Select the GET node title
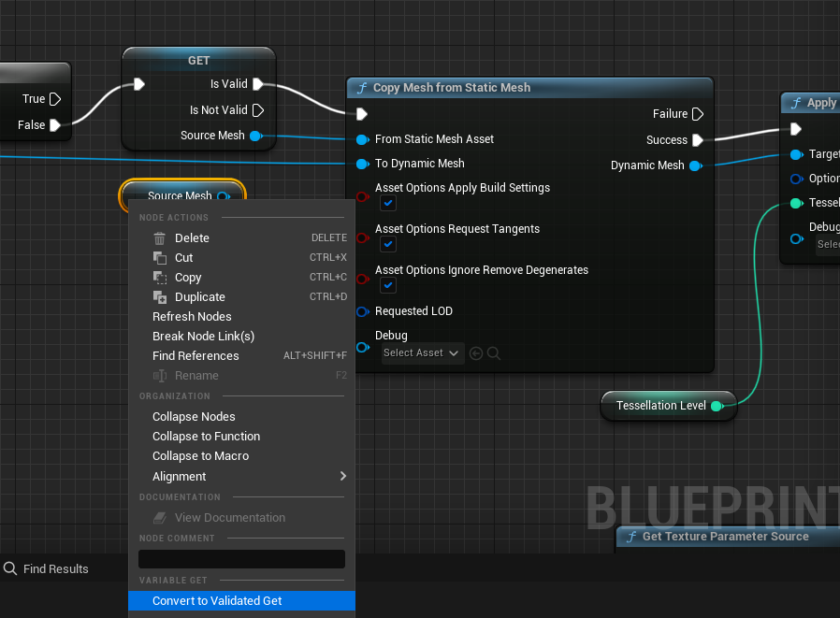840x618 pixels. pos(198,61)
